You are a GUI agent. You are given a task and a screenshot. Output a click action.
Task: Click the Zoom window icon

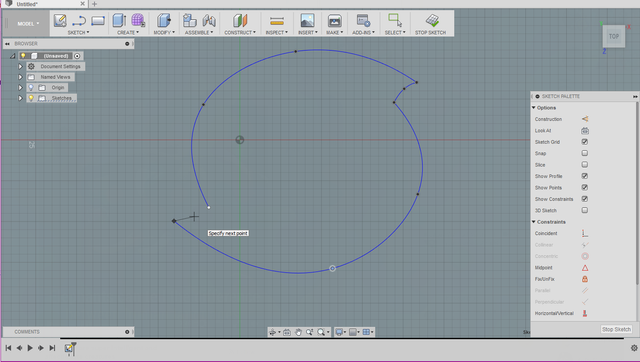pos(309,332)
